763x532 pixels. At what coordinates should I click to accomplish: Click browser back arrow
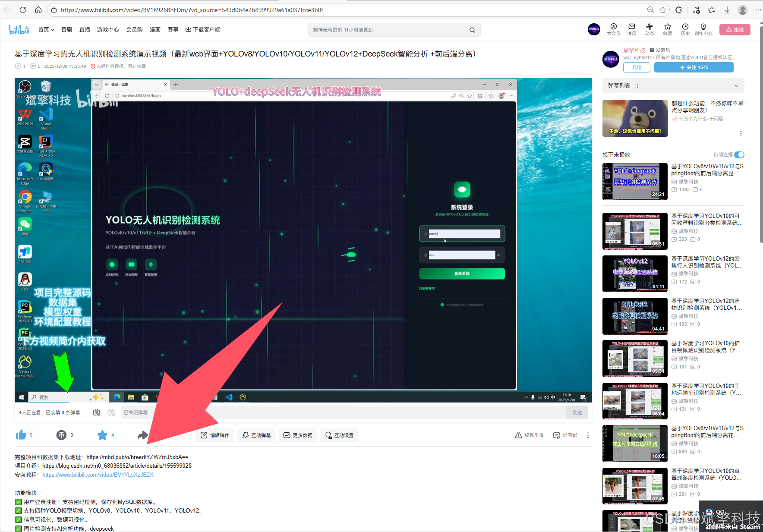[7, 9]
